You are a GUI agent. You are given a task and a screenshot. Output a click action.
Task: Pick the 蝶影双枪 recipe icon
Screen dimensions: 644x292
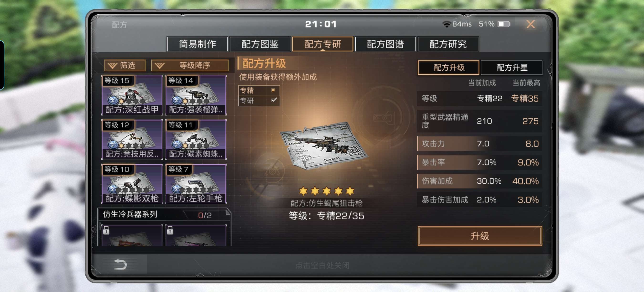[x=132, y=184]
